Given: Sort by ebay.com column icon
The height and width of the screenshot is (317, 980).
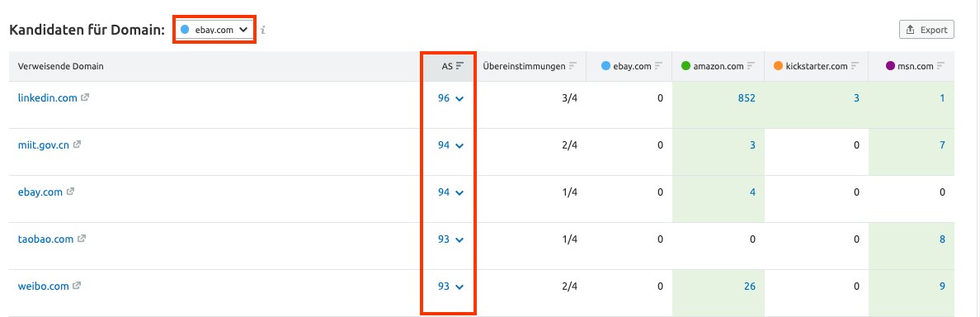Looking at the screenshot, I should coord(659,66).
